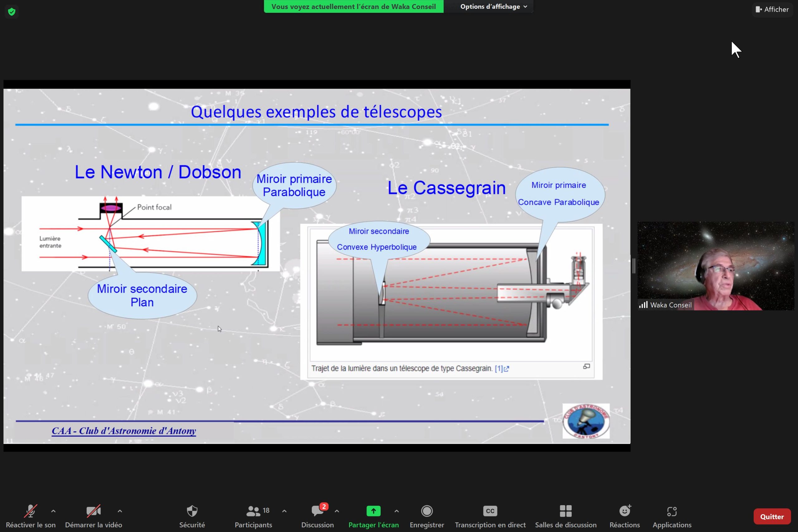This screenshot has height=532, width=798.
Task: Click the [1] reference link in caption
Action: [502, 368]
